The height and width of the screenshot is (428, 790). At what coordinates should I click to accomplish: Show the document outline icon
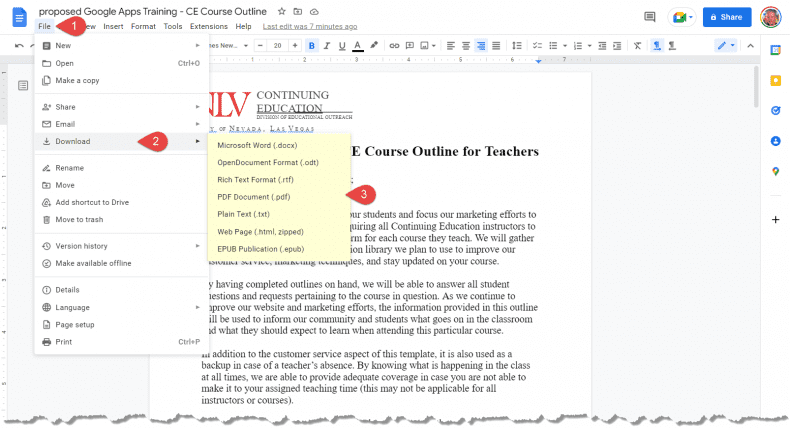(23, 87)
